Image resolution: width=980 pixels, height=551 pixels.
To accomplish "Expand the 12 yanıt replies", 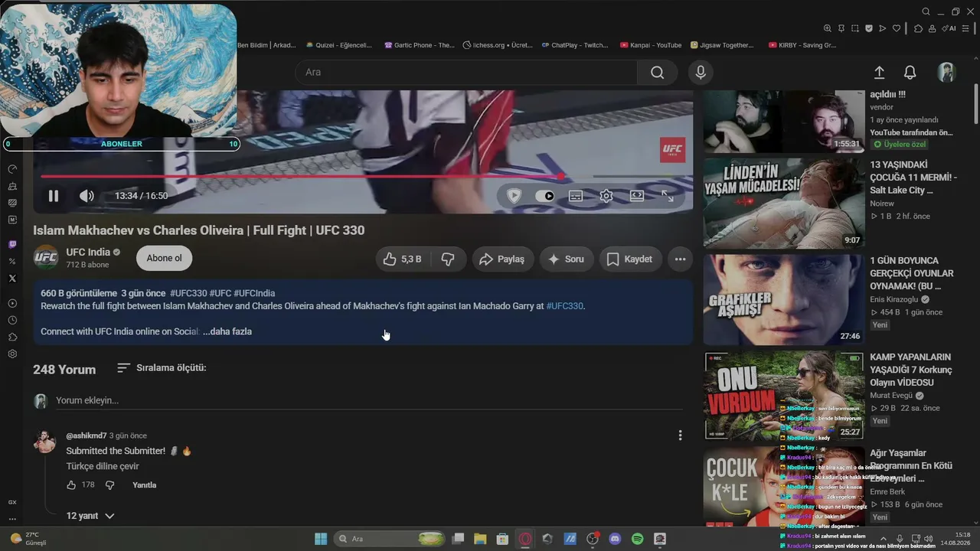I will point(90,516).
